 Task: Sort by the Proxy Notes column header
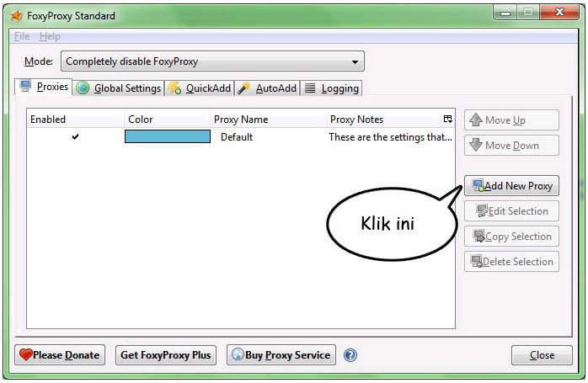click(384, 120)
